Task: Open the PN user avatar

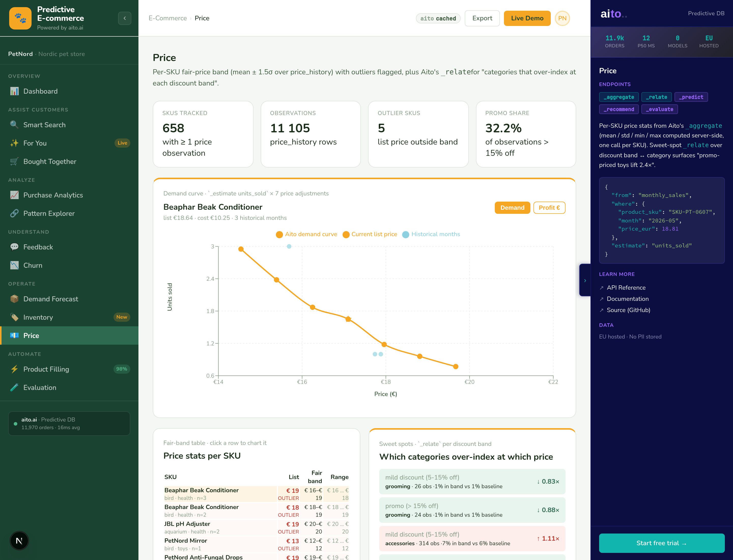Action: 562,18
